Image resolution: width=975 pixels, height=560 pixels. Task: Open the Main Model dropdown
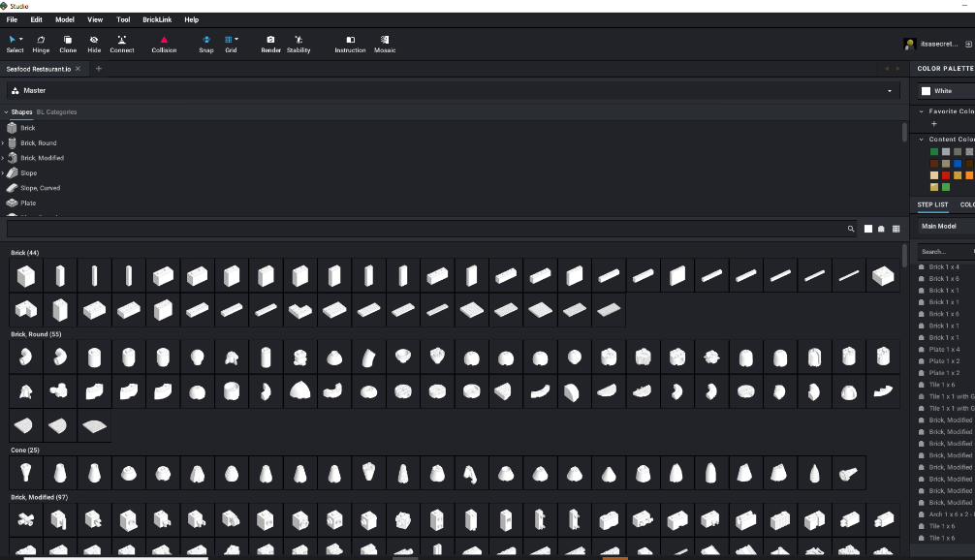tap(947, 227)
